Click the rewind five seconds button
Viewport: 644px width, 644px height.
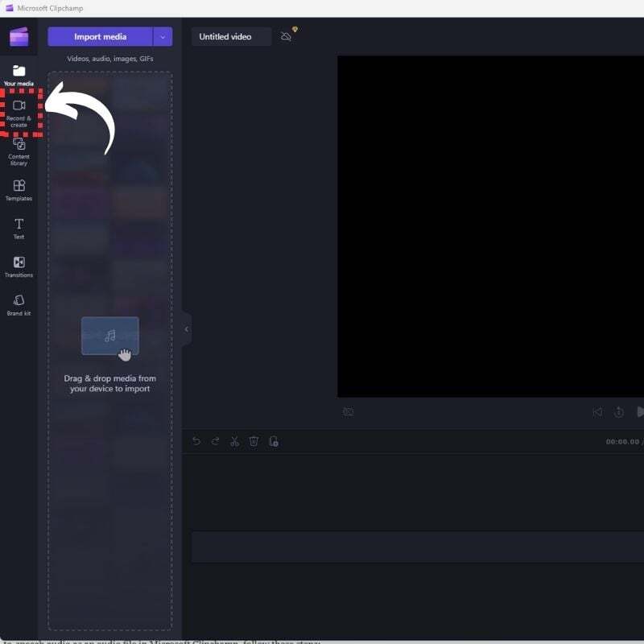click(x=618, y=411)
